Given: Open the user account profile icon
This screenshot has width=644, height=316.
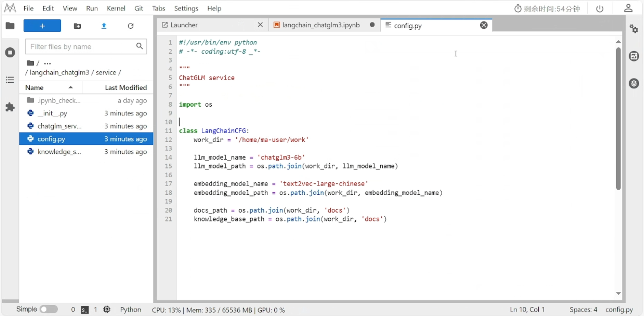Looking at the screenshot, I should pos(628,8).
